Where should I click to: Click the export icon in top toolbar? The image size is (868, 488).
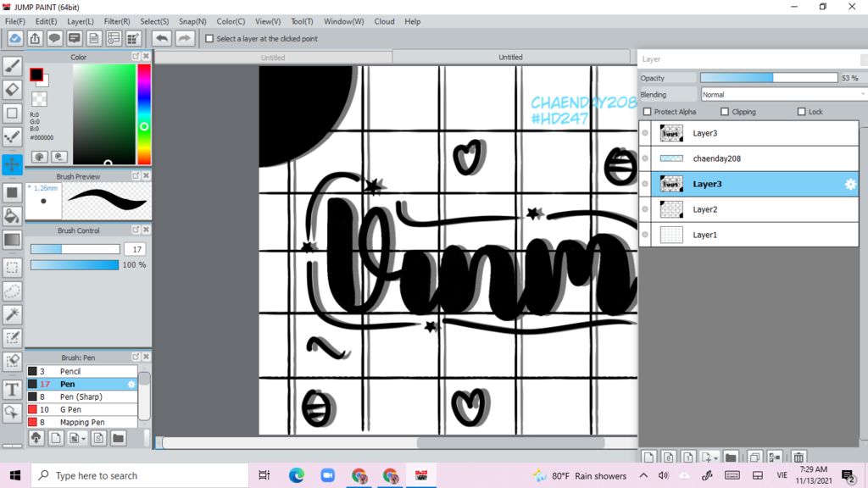pos(35,38)
